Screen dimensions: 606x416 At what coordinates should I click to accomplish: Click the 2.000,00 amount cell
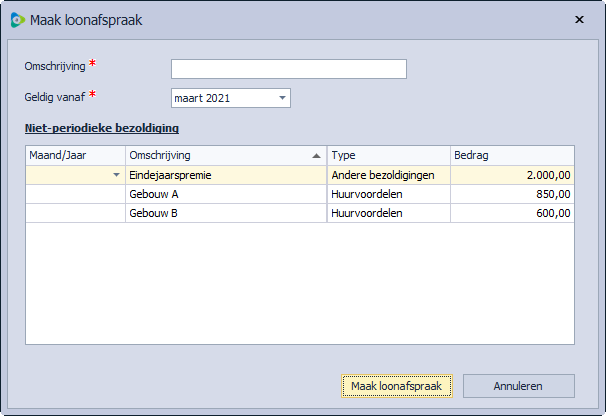[x=512, y=175]
